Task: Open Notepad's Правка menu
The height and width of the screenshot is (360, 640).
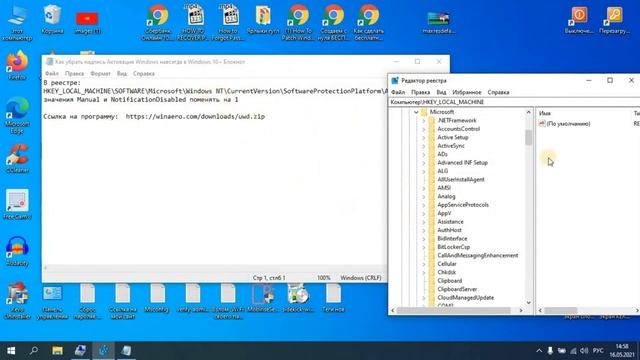Action: click(74, 73)
